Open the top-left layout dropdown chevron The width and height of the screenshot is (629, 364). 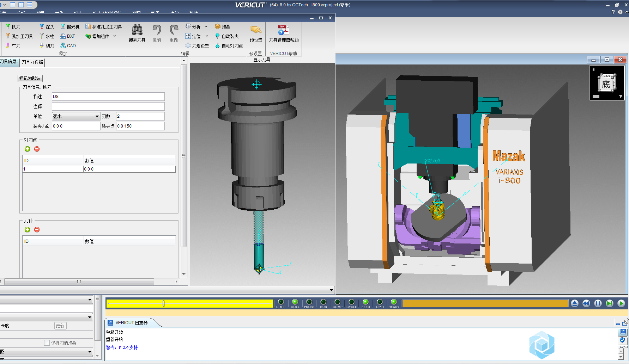click(5, 5)
